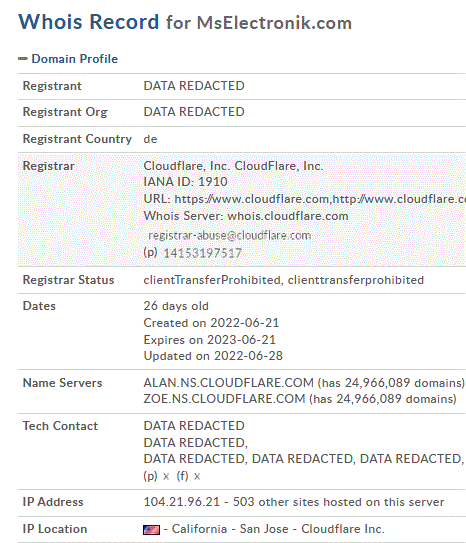Click the Registrant Org label
Image resolution: width=466 pixels, height=543 pixels.
pos(65,112)
